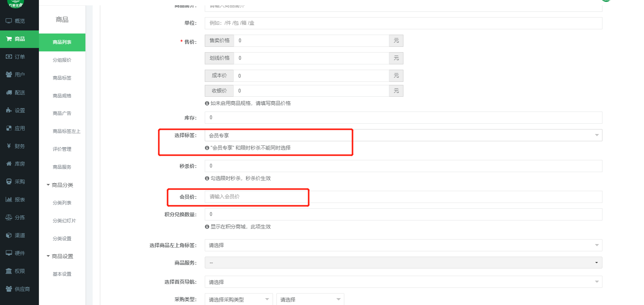Click the 配送 truck icon
This screenshot has width=644, height=305.
[9, 93]
